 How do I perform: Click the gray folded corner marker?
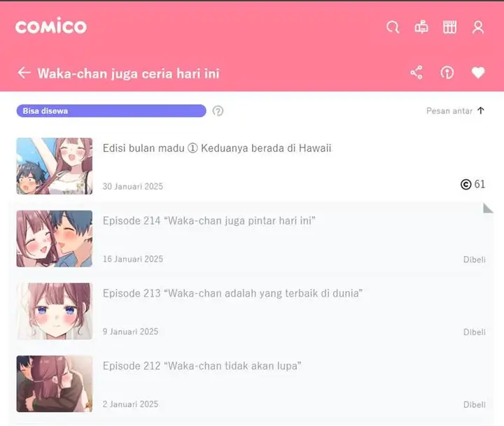[488, 208]
